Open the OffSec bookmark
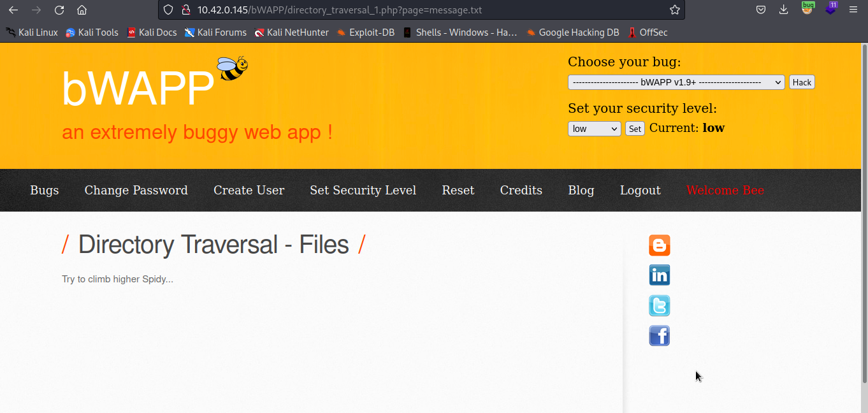 coord(647,33)
